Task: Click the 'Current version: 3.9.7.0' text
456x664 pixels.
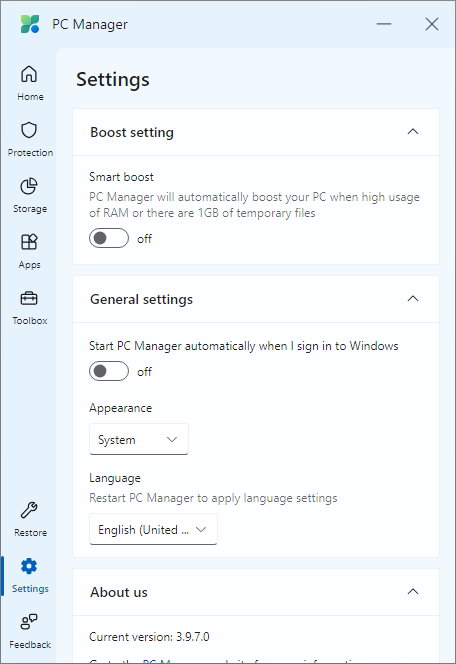Action: tap(149, 636)
